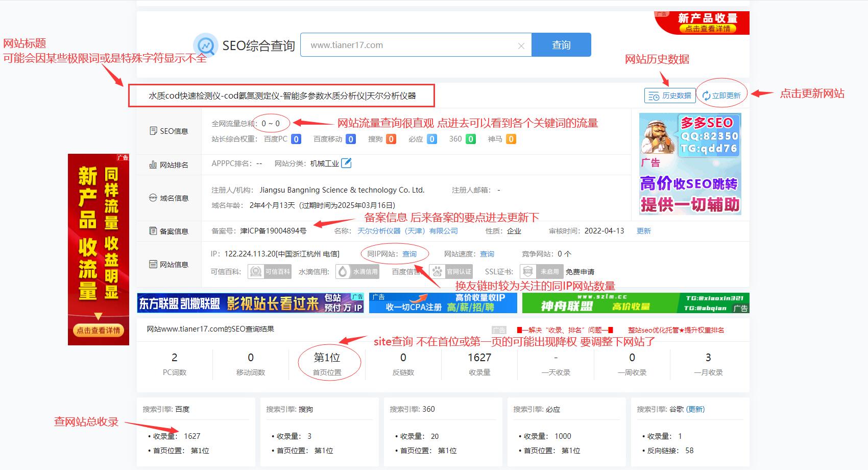Click 整站seo优化托管 ad link
This screenshot has width=868, height=470.
click(x=676, y=330)
